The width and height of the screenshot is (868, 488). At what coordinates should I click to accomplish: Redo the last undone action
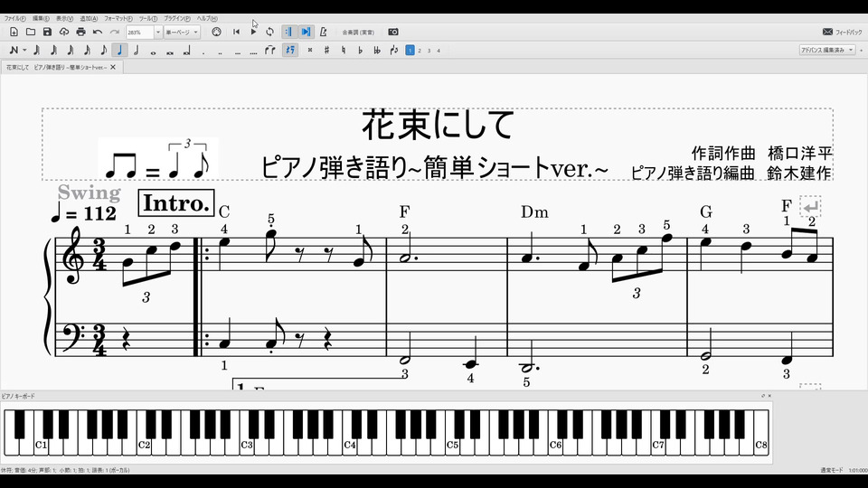(115, 33)
